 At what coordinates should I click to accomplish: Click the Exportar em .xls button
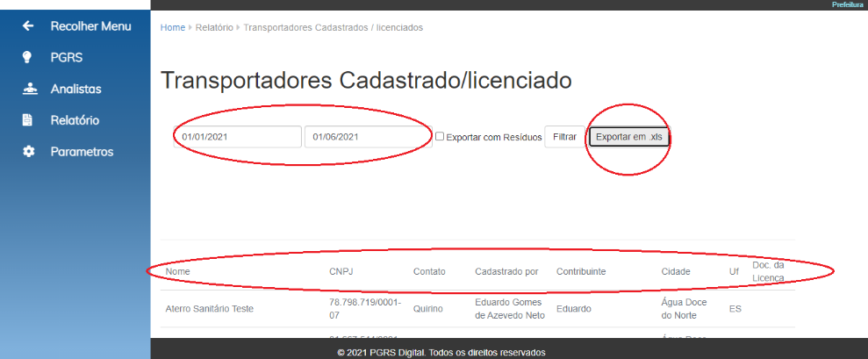click(628, 137)
